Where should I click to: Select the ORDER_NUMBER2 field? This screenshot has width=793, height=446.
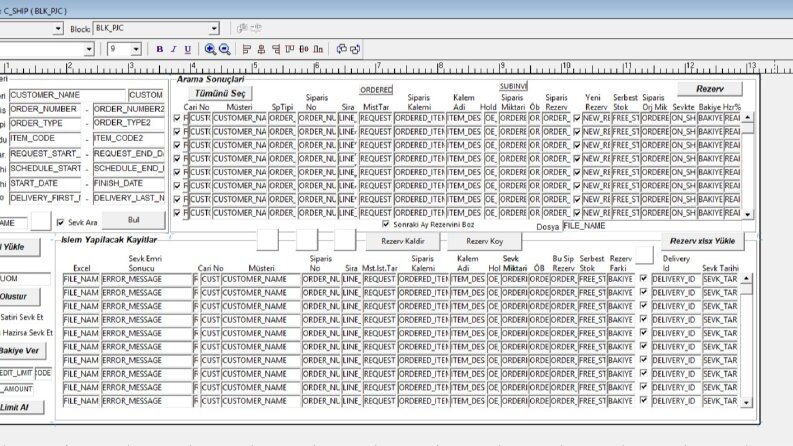[129, 109]
